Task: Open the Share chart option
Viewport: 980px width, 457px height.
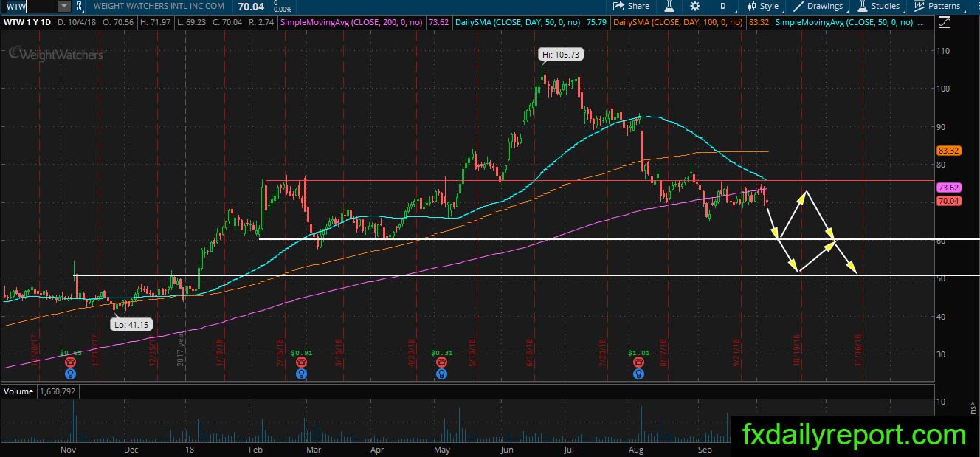Action: pos(631,6)
